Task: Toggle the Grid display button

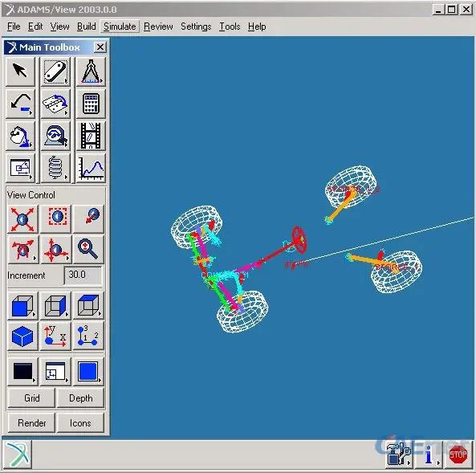Action: click(x=31, y=398)
